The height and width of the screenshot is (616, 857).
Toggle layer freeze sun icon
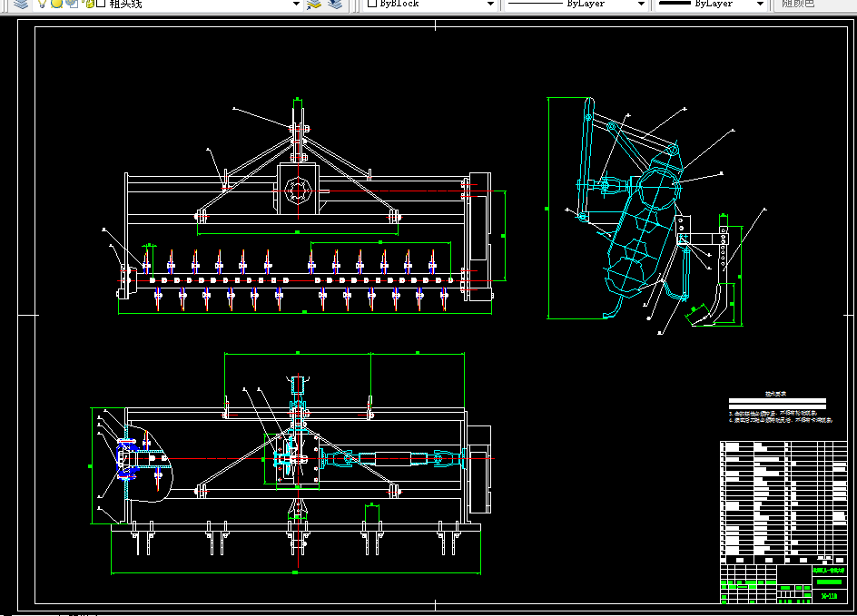[56, 4]
